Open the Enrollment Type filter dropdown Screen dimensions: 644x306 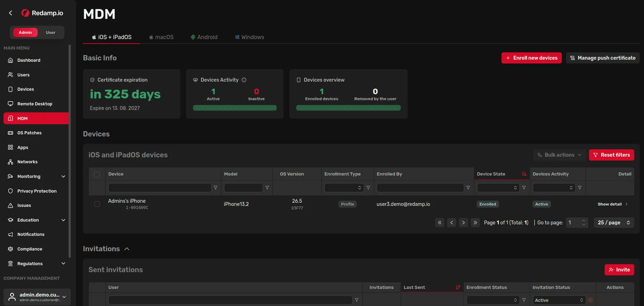pyautogui.click(x=344, y=188)
